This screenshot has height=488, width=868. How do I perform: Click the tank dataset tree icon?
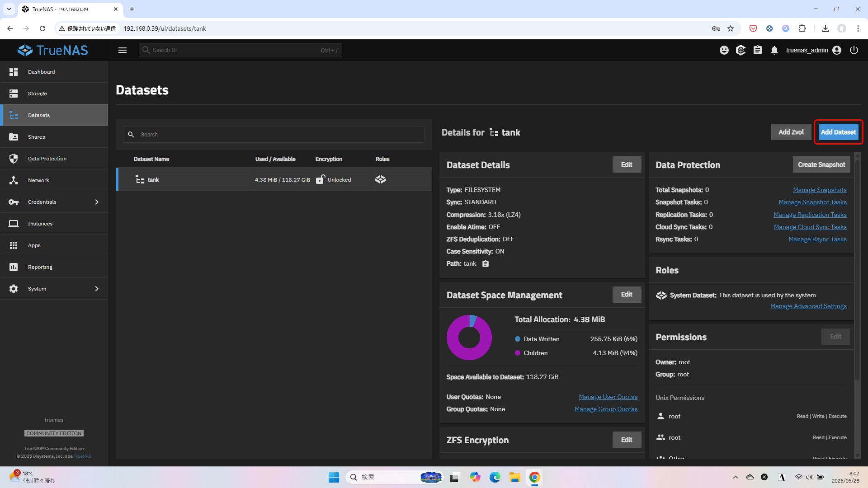140,180
